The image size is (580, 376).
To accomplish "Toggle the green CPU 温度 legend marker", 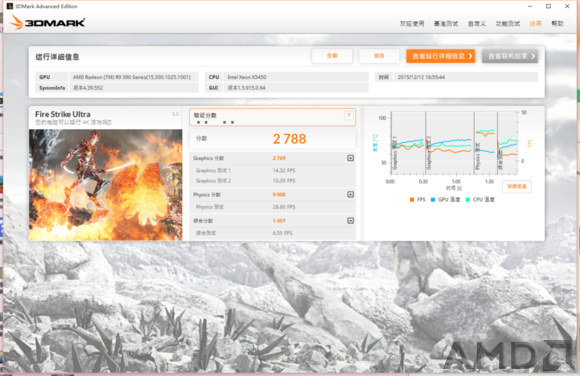I will (468, 199).
